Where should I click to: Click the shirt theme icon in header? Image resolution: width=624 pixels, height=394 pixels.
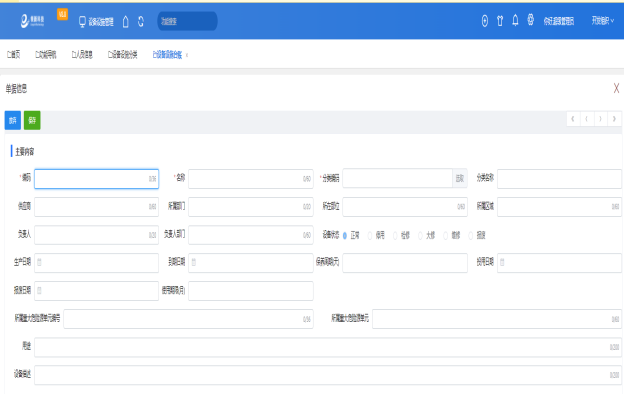pos(500,21)
